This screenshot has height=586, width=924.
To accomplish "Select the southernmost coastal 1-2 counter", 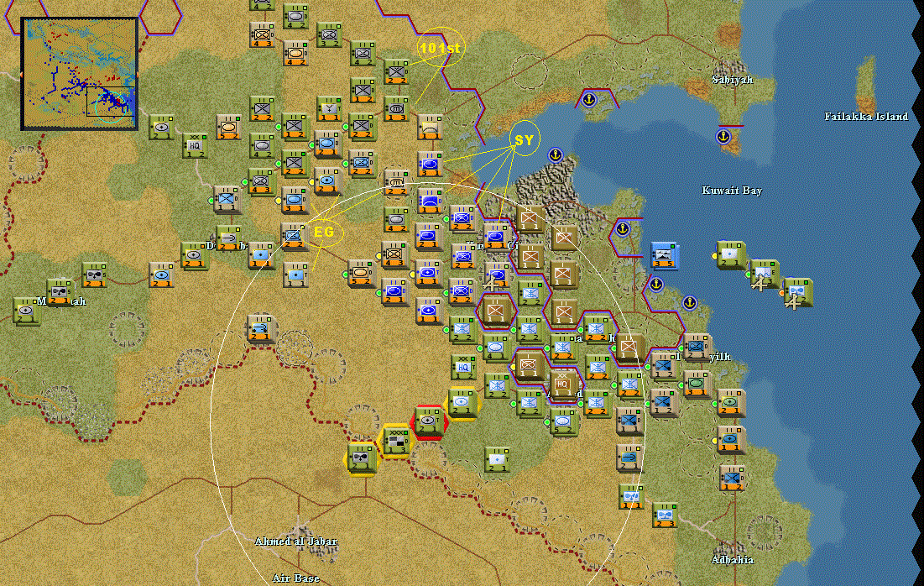I will coord(731,478).
